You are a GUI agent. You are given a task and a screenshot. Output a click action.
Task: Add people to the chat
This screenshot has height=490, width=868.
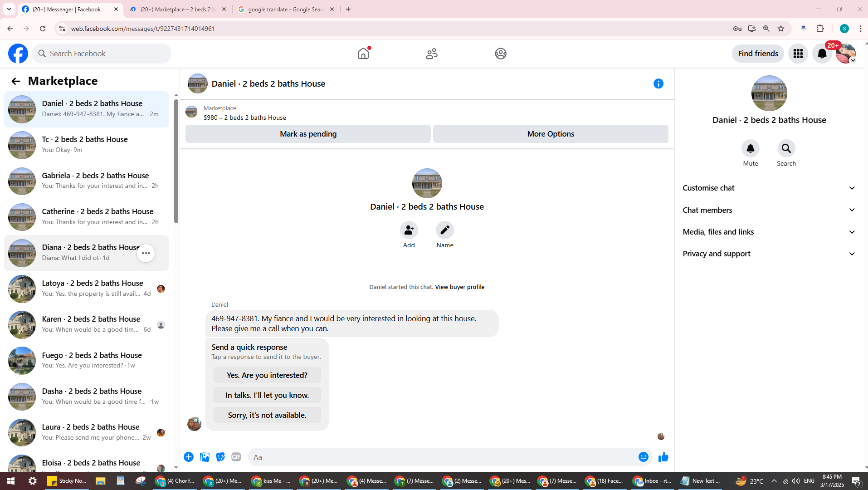409,230
